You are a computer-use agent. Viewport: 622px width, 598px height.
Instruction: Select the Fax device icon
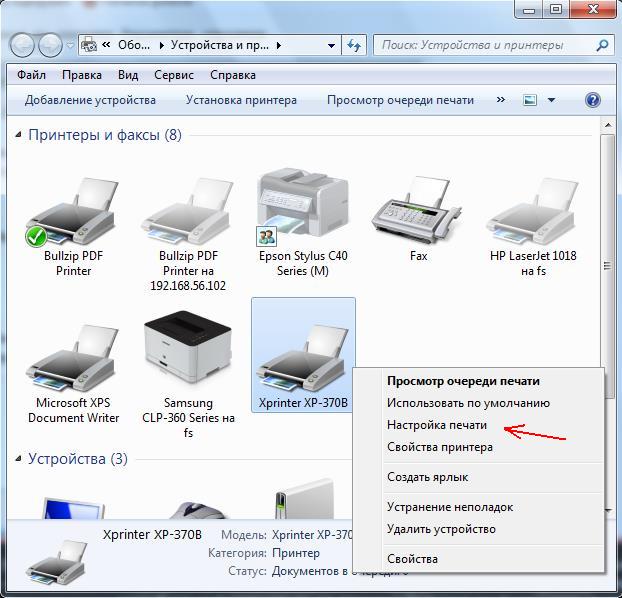[x=418, y=211]
